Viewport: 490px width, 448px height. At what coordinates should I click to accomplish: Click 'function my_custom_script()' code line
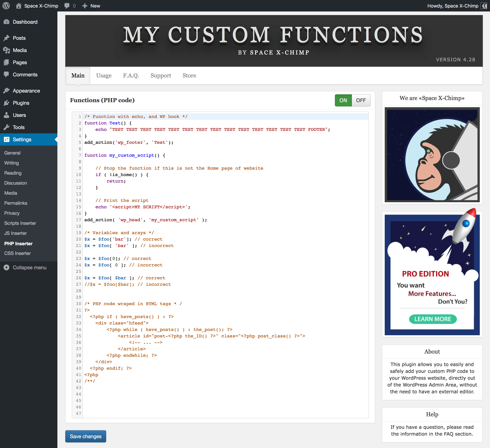tap(124, 155)
